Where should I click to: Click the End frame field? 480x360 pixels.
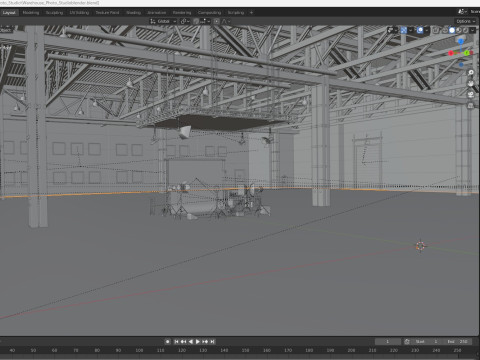click(x=458, y=342)
